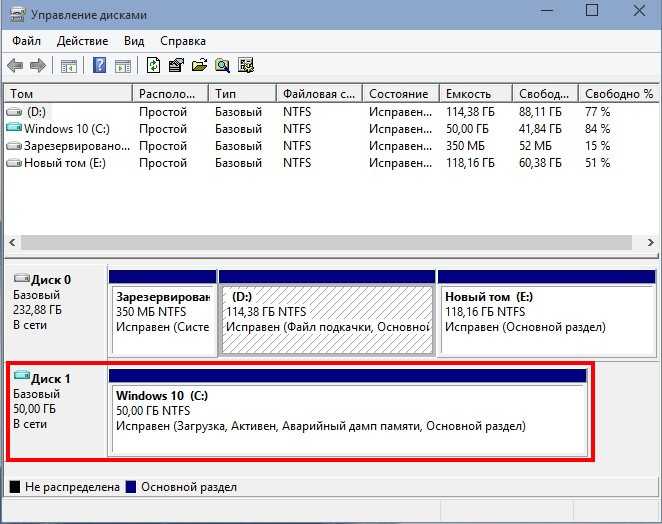
Task: Click the Основной раздел legend label
Action: tap(189, 487)
